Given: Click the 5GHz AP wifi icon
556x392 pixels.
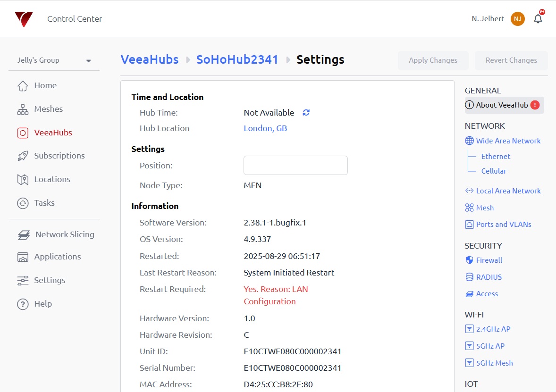Looking at the screenshot, I should pos(469,346).
